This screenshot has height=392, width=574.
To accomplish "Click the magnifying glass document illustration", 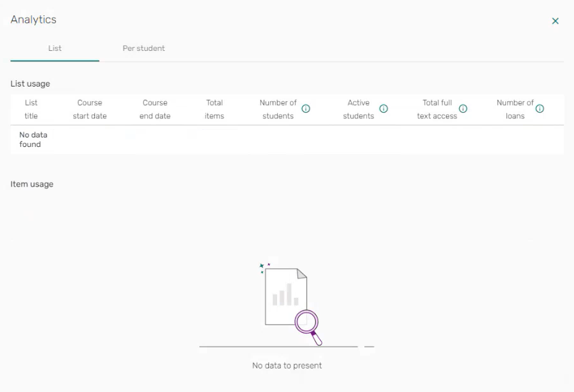I will tap(290, 302).
